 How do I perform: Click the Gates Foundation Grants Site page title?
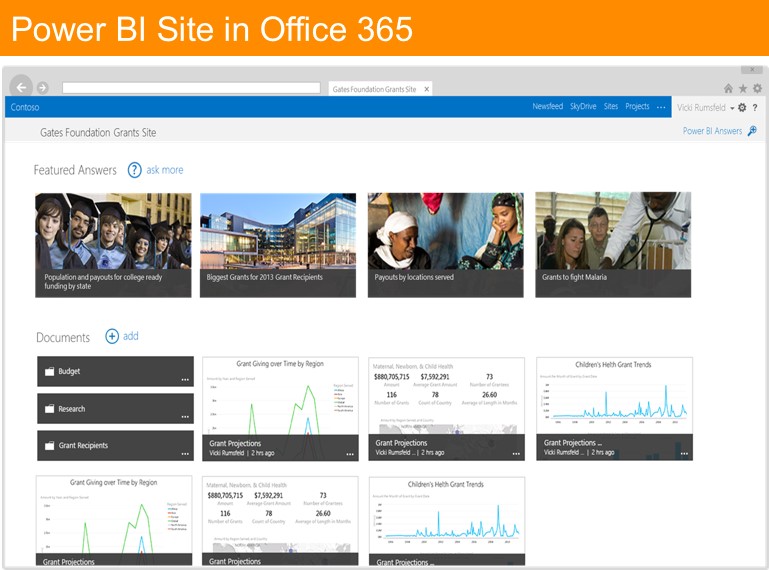pyautogui.click(x=98, y=132)
